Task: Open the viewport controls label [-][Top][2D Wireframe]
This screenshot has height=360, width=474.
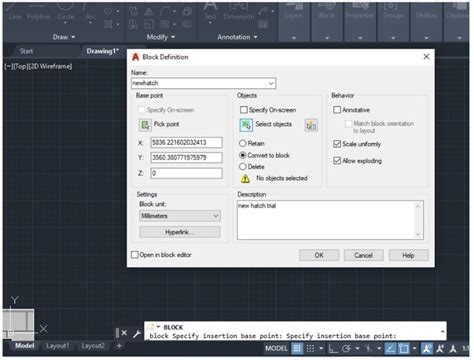Action: click(x=38, y=66)
